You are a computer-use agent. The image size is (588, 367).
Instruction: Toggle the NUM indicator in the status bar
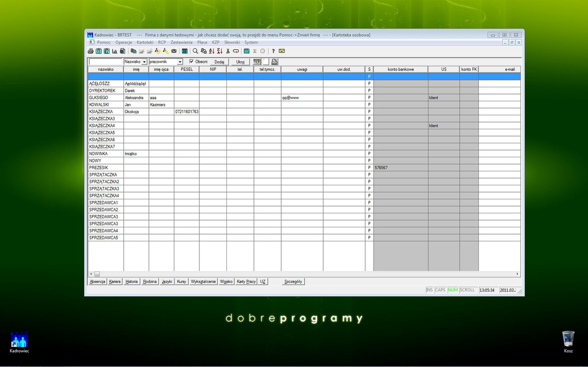click(x=453, y=290)
